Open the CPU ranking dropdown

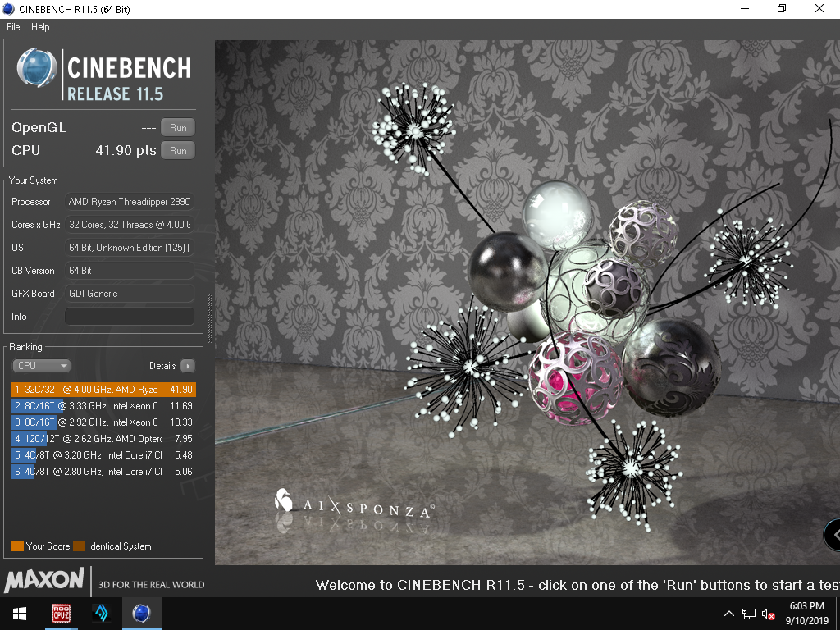(42, 365)
